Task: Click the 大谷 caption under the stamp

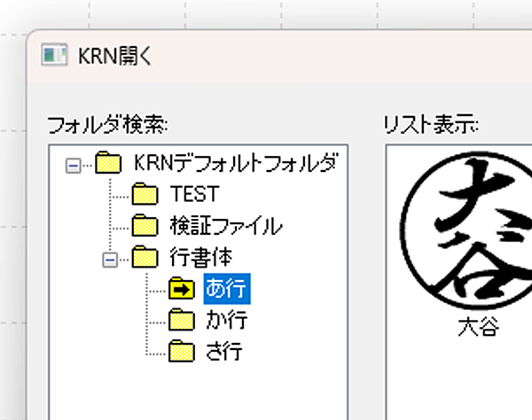Action: [479, 327]
